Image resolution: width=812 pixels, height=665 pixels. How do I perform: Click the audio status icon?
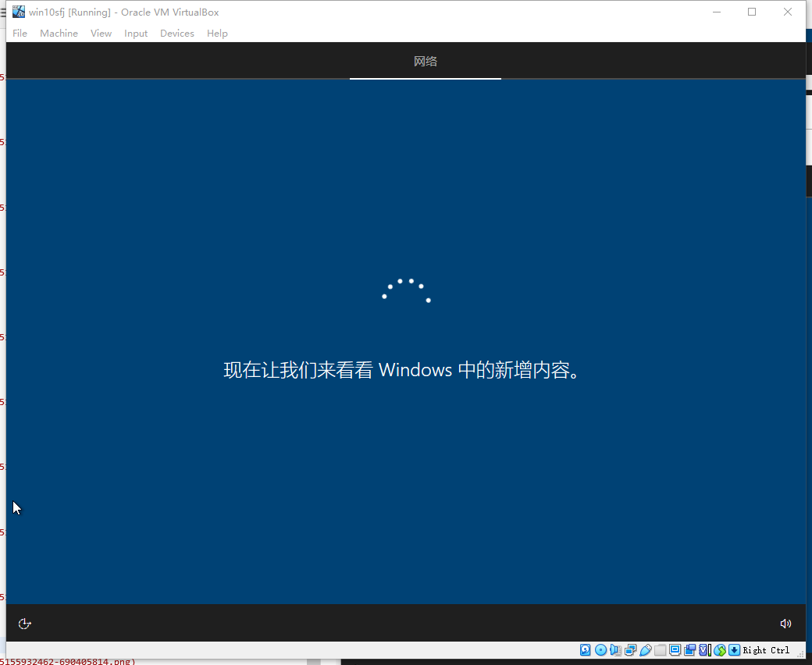click(x=615, y=650)
